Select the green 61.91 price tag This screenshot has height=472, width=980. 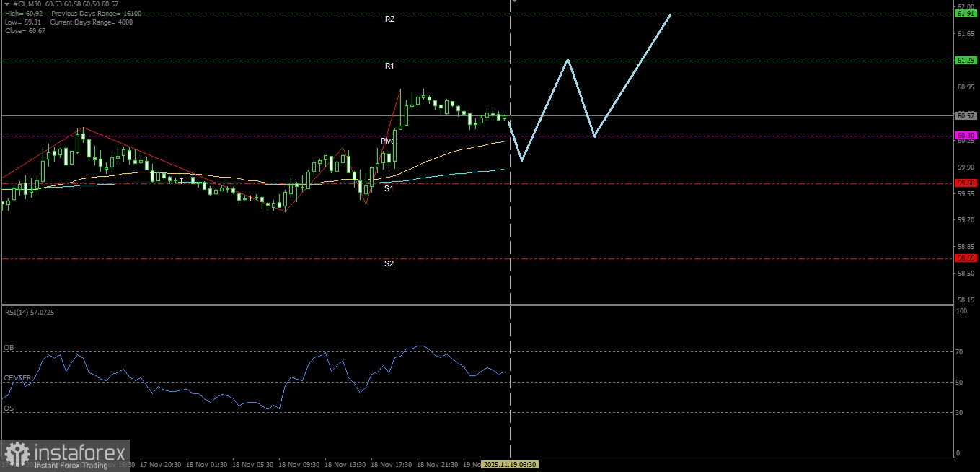click(x=965, y=13)
